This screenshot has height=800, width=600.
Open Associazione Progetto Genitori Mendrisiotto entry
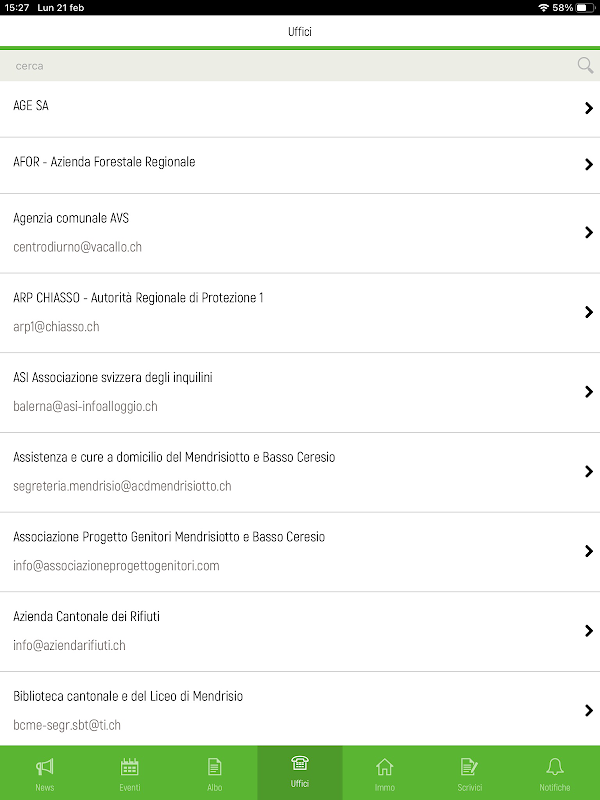(169, 537)
